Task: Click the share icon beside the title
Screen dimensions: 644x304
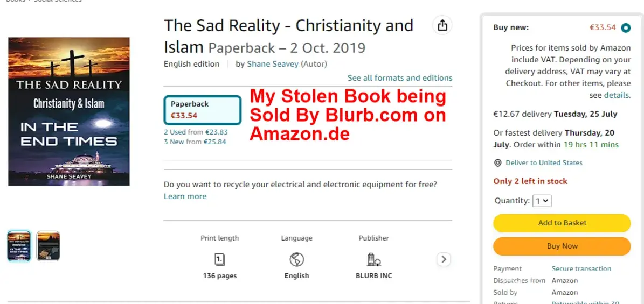Action: pos(442,26)
